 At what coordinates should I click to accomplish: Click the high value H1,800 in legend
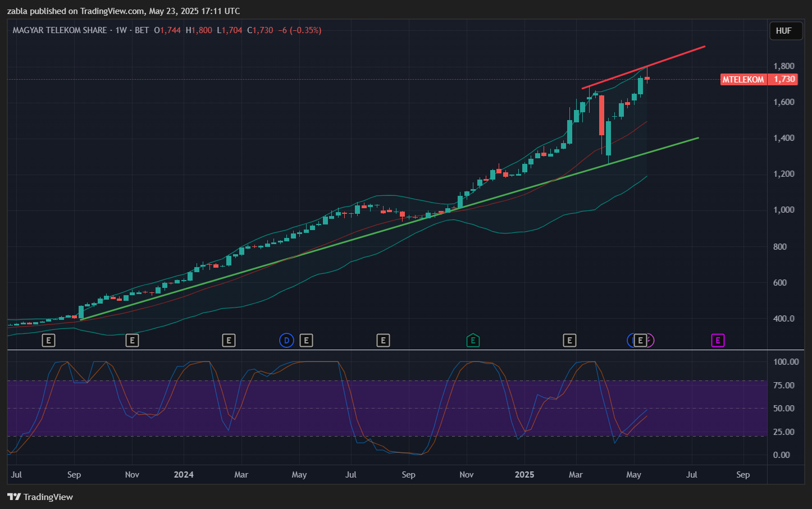pos(199,30)
